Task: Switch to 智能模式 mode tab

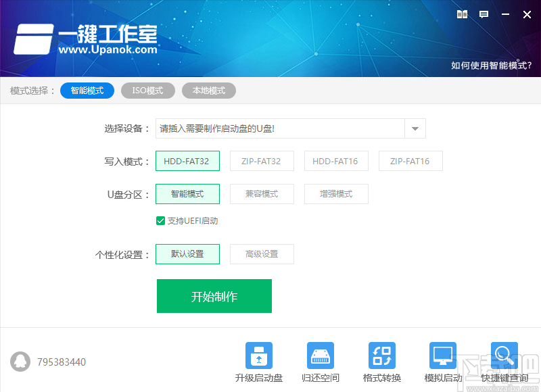Action: click(x=87, y=91)
